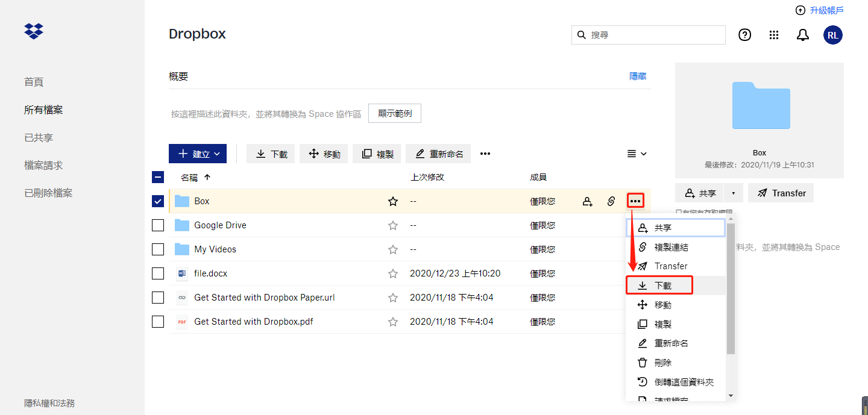
Task: Click 複製 toolbar button
Action: click(377, 154)
